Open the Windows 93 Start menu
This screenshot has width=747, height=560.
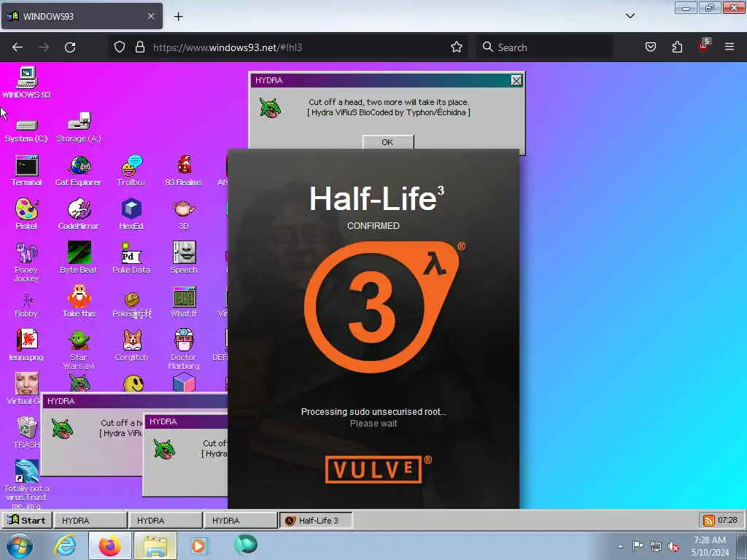[26, 520]
